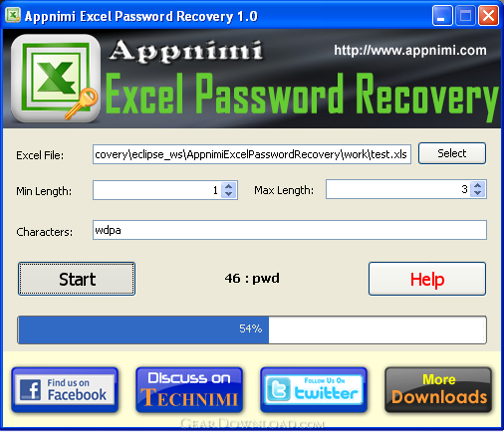Open the More Downloads banner
The height and width of the screenshot is (432, 504).
coord(438,390)
